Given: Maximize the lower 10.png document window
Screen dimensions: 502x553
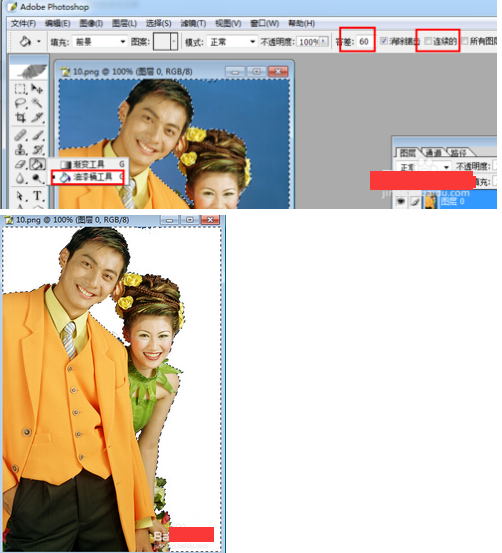Looking at the screenshot, I should [x=190, y=220].
